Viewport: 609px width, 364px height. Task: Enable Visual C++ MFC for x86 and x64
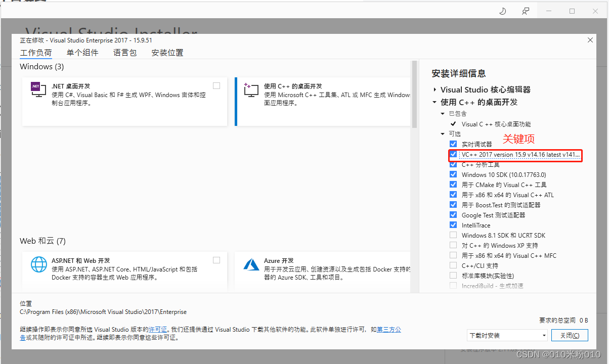click(453, 255)
